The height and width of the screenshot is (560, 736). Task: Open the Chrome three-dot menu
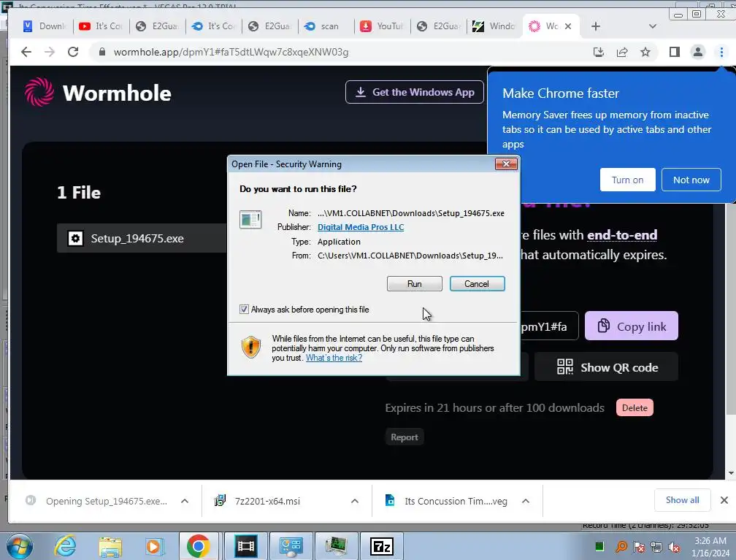pyautogui.click(x=721, y=52)
